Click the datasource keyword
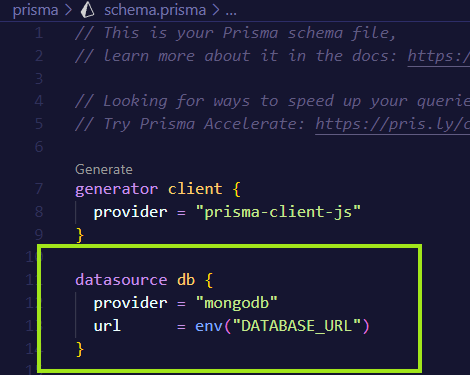The image size is (470, 375). coord(121,279)
